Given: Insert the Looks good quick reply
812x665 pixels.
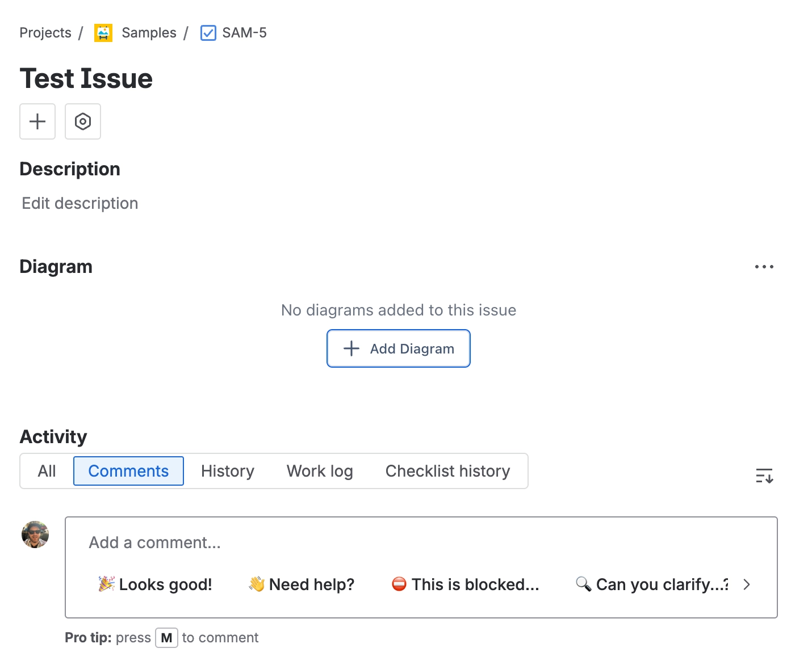Looking at the screenshot, I should point(154,584).
